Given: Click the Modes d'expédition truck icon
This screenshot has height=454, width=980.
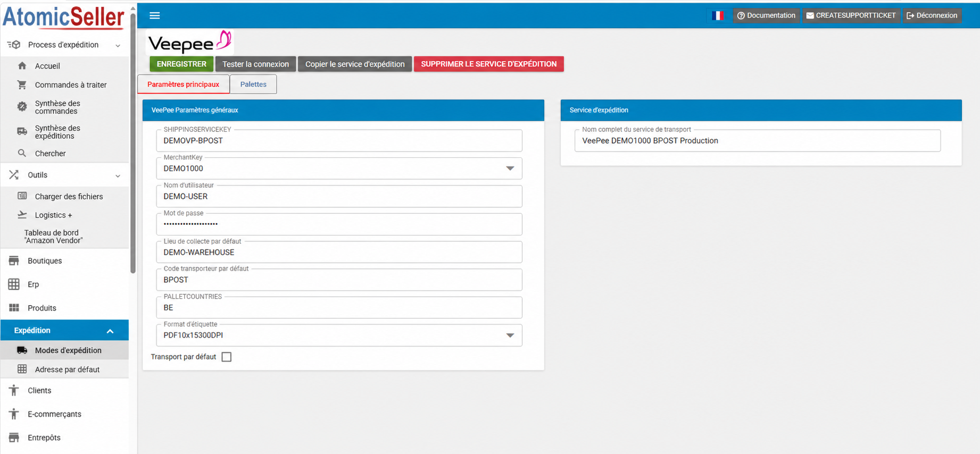Looking at the screenshot, I should pyautogui.click(x=22, y=350).
